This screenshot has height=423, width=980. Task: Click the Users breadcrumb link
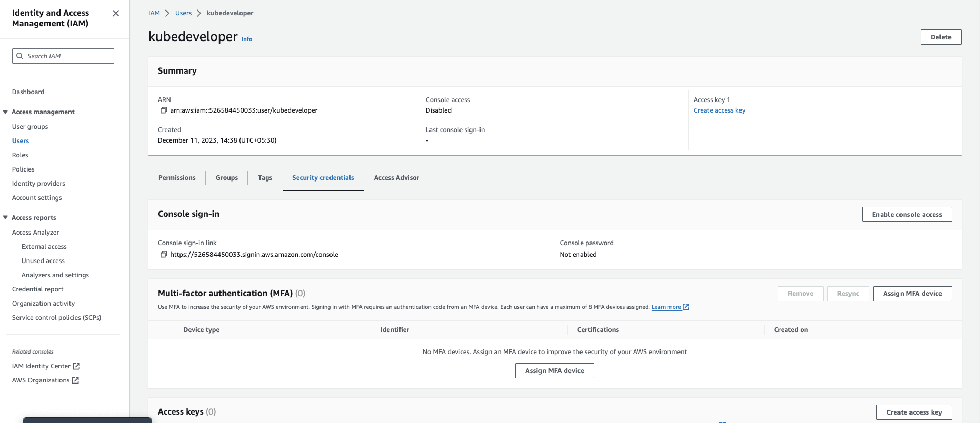(x=183, y=13)
